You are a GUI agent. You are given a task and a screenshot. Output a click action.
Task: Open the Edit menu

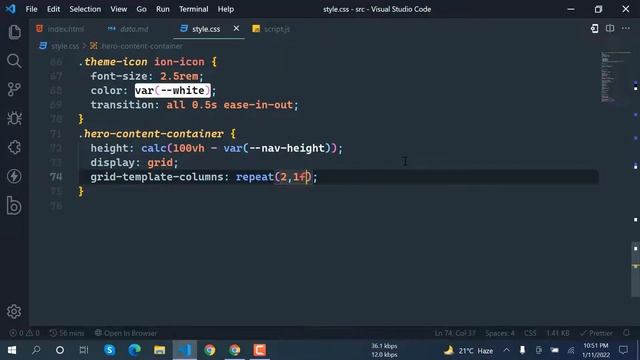(x=53, y=9)
